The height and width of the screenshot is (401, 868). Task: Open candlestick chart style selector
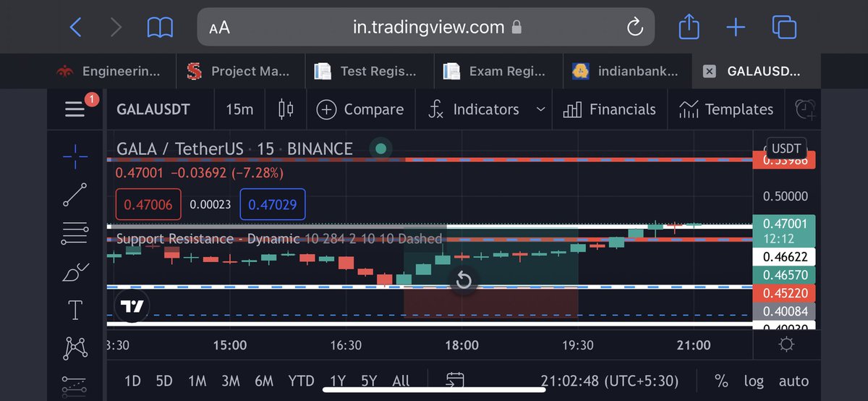click(286, 109)
